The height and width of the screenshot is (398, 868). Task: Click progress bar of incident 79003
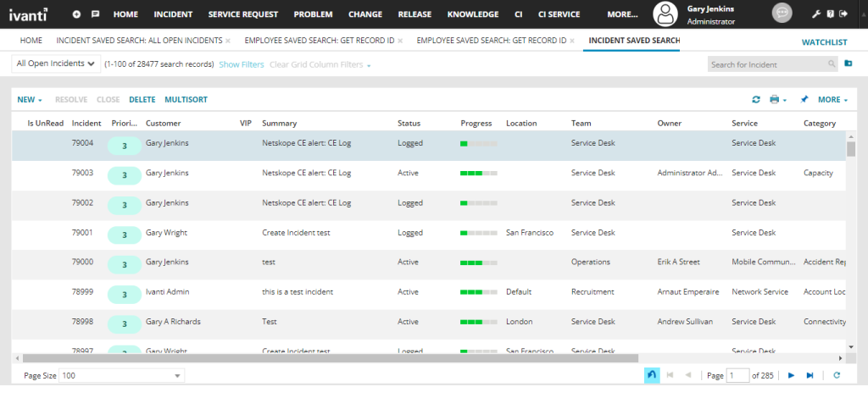(479, 173)
